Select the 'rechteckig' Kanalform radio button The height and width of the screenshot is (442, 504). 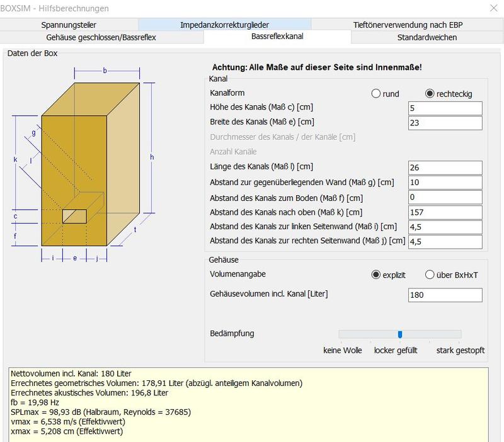[x=430, y=94]
